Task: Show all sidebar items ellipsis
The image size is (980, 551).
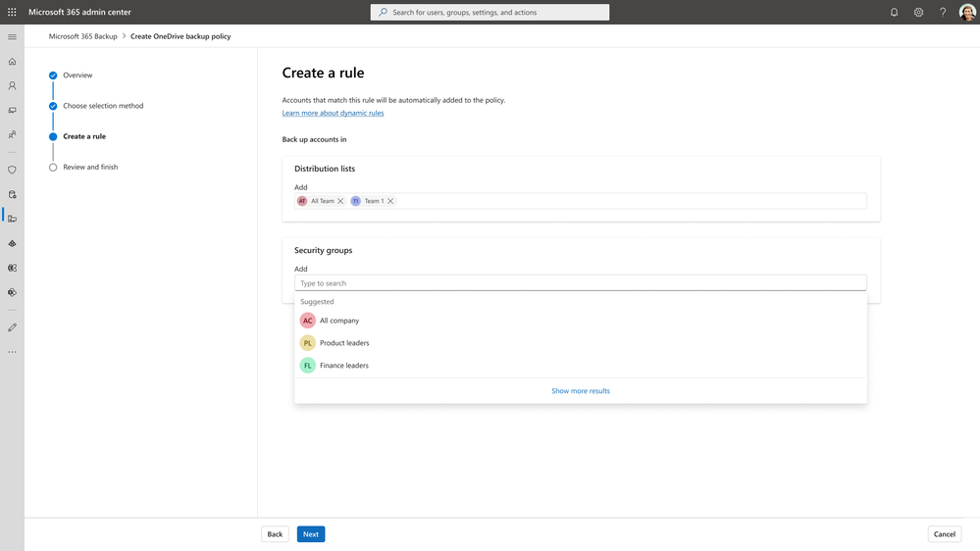Action: click(x=12, y=352)
